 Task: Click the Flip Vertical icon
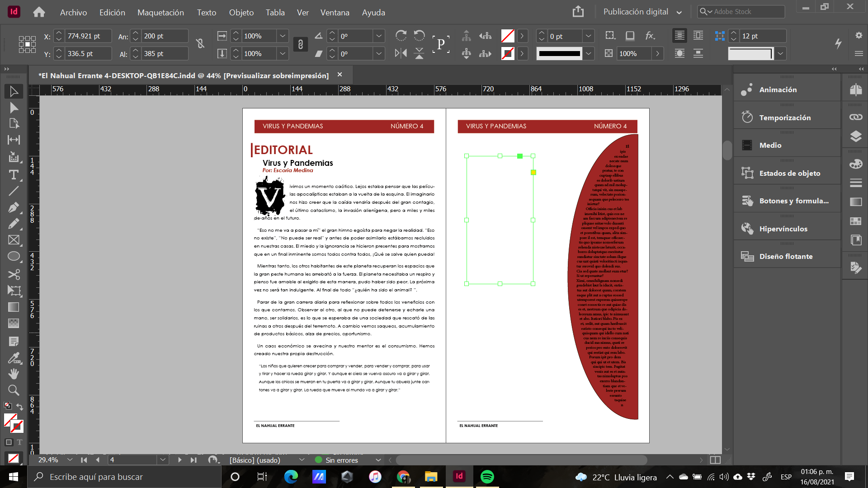(x=419, y=53)
